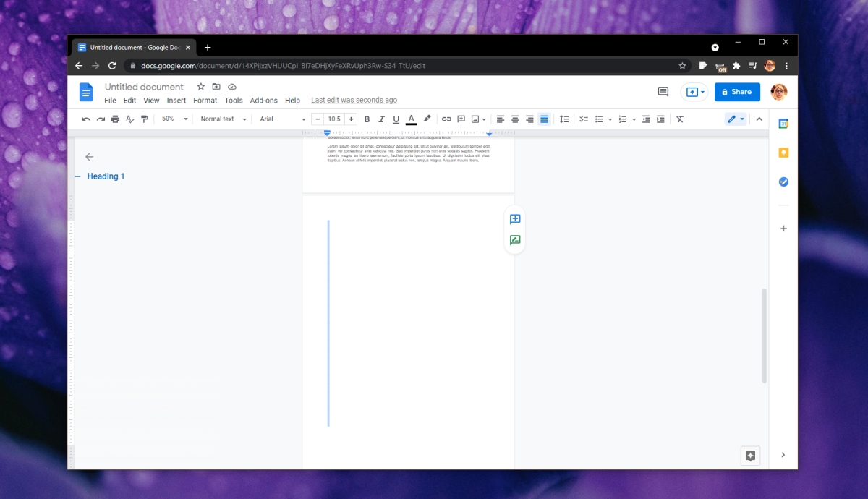Click the 'Last edit was seconds ago' link
868x499 pixels.
[x=354, y=101]
